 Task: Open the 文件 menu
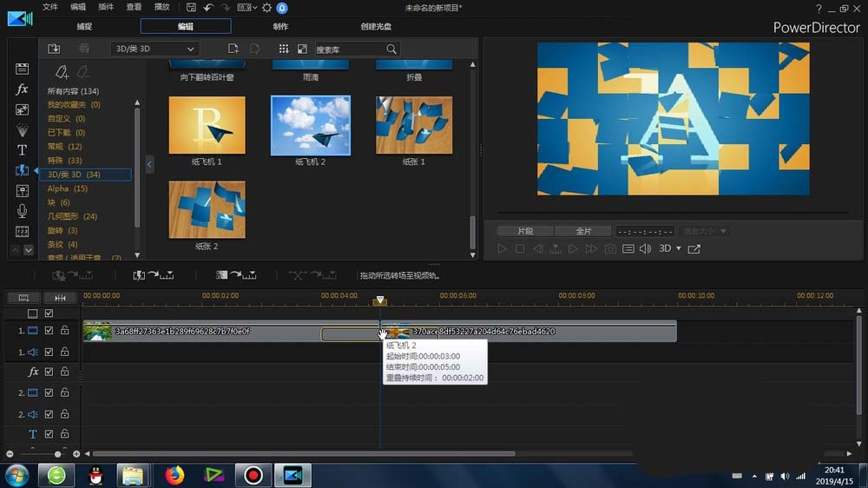point(49,7)
